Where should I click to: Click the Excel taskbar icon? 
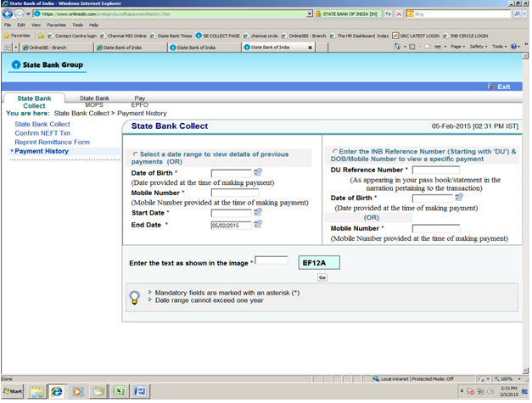[119, 392]
